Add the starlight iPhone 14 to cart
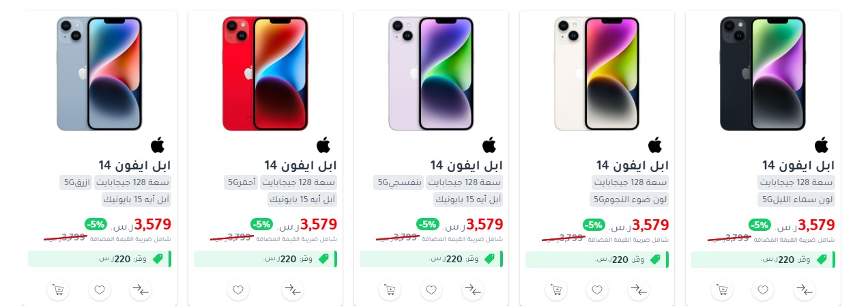This screenshot has height=306, width=868. pos(556,290)
